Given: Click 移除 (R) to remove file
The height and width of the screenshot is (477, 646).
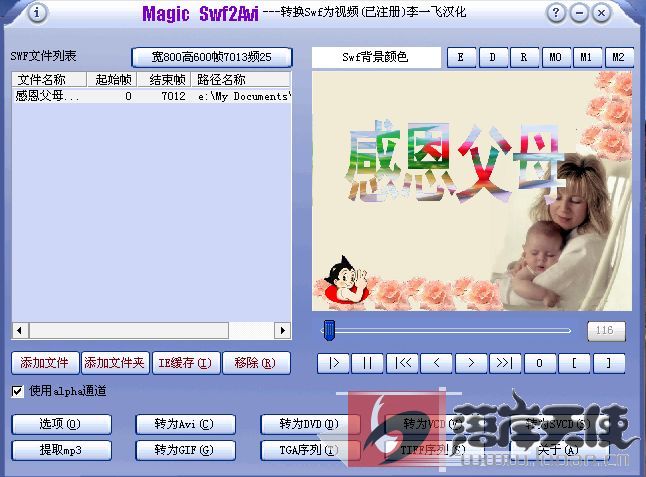Looking at the screenshot, I should click(256, 363).
